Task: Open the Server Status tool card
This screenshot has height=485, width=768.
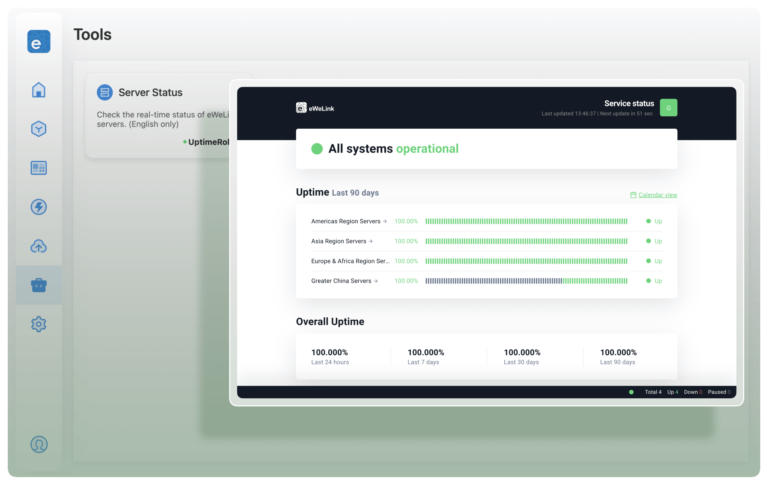Action: pyautogui.click(x=158, y=116)
